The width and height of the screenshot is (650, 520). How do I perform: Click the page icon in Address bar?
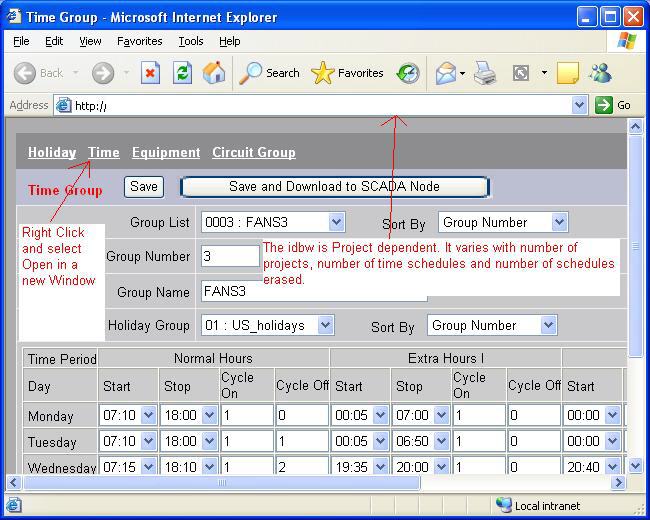(x=64, y=105)
